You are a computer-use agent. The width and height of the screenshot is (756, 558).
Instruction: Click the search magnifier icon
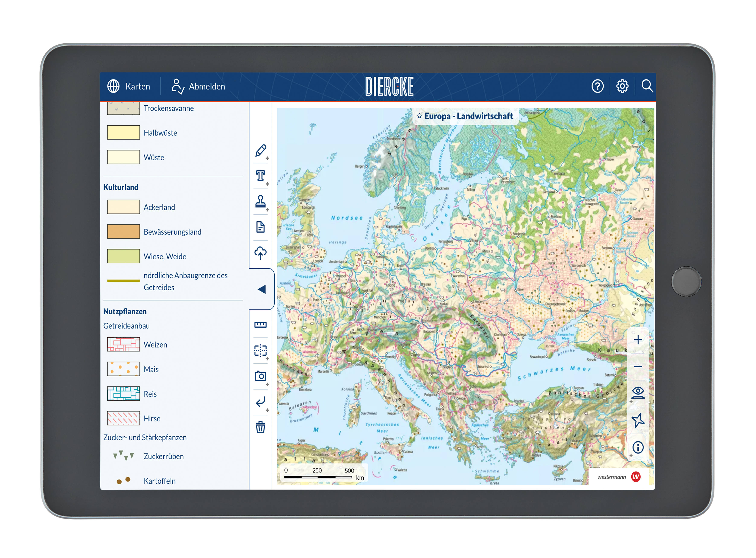click(647, 86)
